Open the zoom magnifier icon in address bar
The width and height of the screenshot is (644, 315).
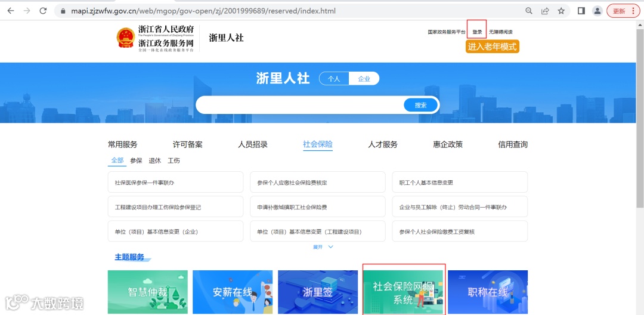[529, 11]
